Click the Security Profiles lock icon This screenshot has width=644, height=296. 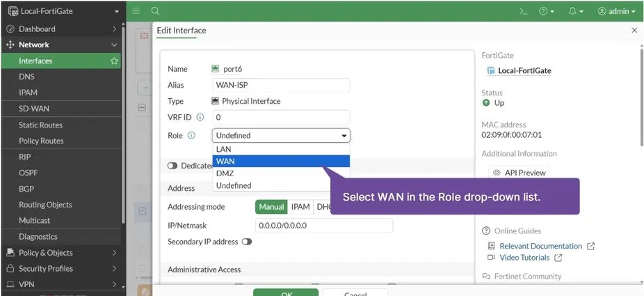pos(10,269)
